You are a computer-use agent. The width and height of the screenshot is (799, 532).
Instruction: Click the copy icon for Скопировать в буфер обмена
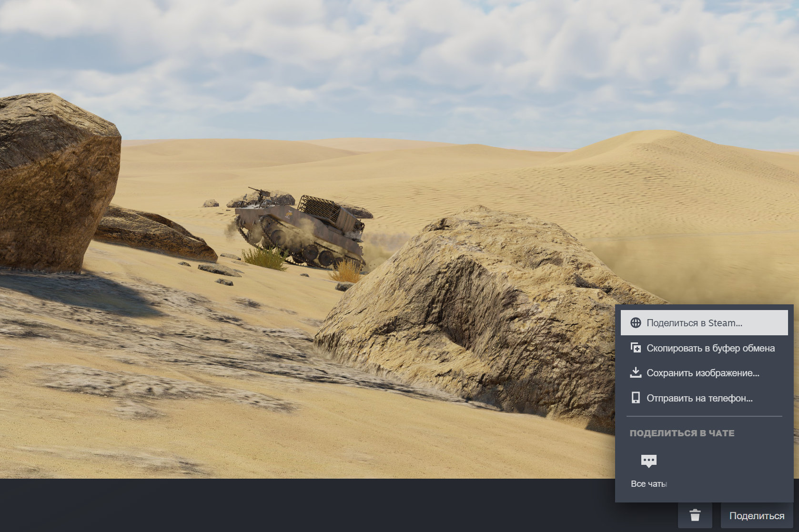tap(636, 348)
